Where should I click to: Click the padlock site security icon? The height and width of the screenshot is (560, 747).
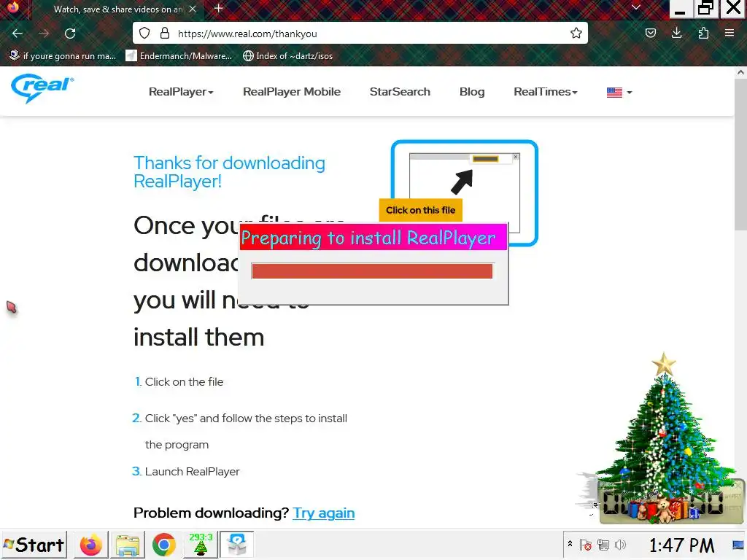pos(165,34)
